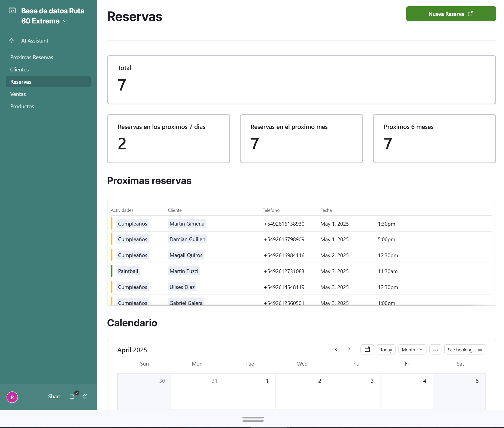Open Proximas Reservas page
The image size is (504, 428).
tap(32, 57)
